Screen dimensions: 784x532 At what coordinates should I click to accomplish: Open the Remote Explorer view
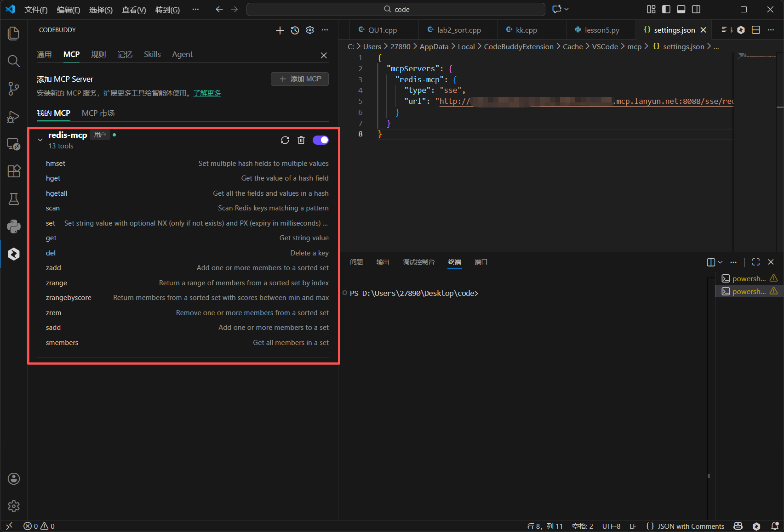pyautogui.click(x=14, y=144)
